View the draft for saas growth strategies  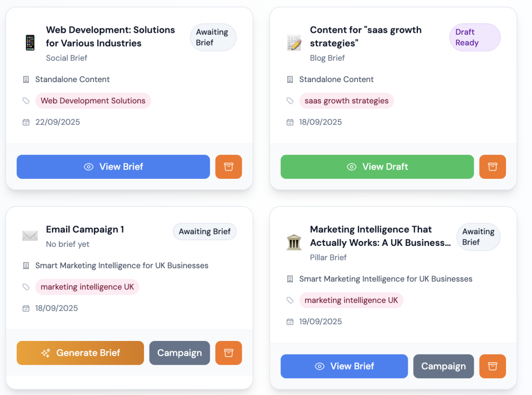(x=377, y=166)
